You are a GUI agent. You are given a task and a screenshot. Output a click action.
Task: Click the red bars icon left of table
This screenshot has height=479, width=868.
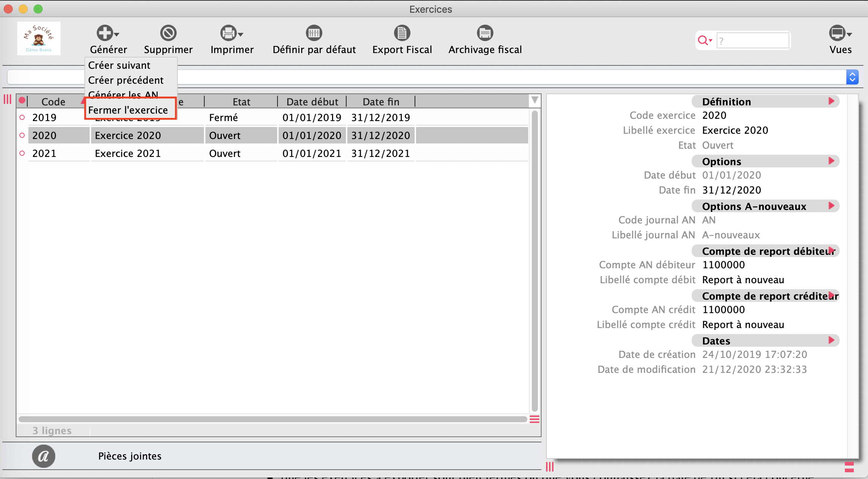coord(7,99)
